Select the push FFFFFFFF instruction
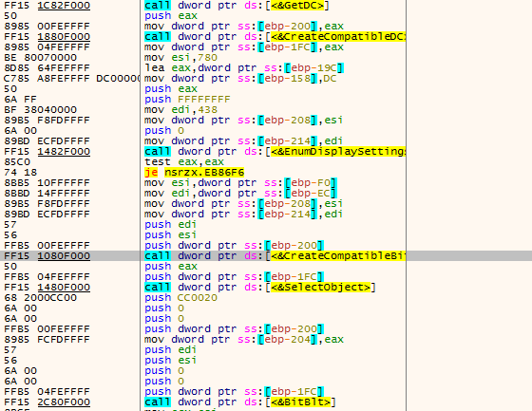Viewport: 532px width, 411px height. point(187,100)
